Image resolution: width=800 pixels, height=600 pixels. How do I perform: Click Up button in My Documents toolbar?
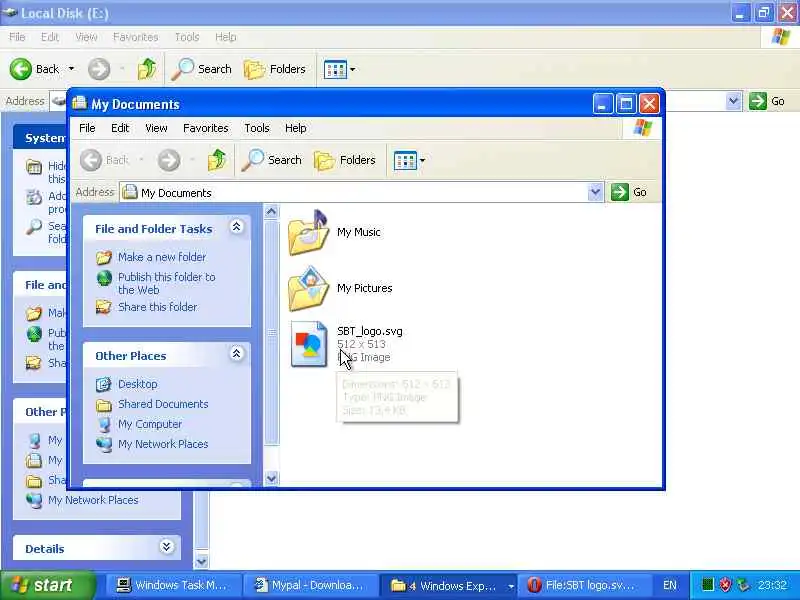[x=217, y=160]
